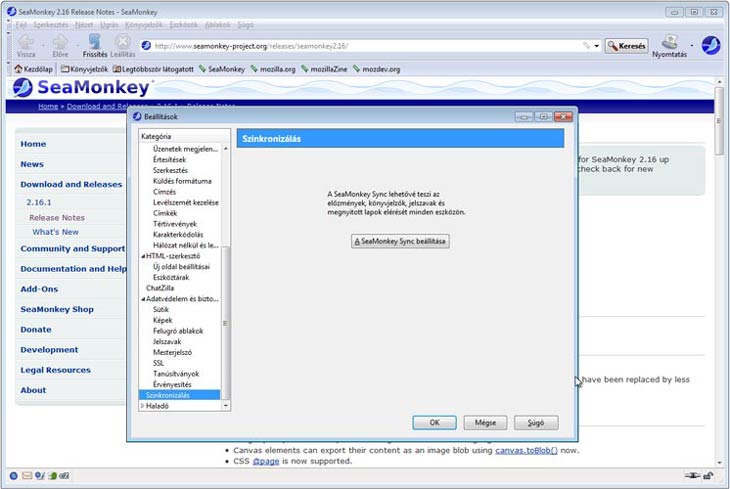Open the Kezdőlap home bookmark icon
This screenshot has width=730, height=489.
18,69
